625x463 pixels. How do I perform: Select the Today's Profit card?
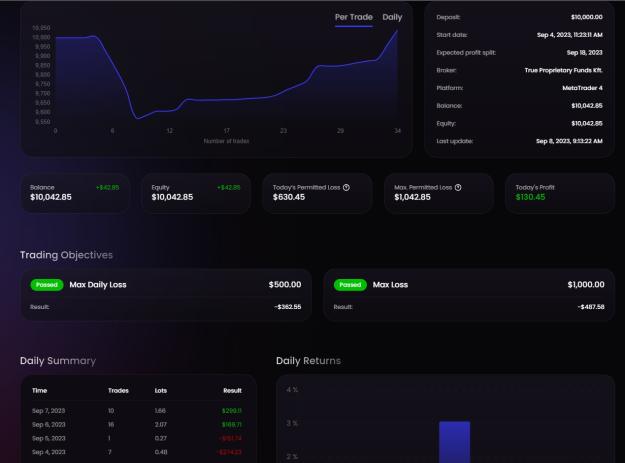[560, 193]
